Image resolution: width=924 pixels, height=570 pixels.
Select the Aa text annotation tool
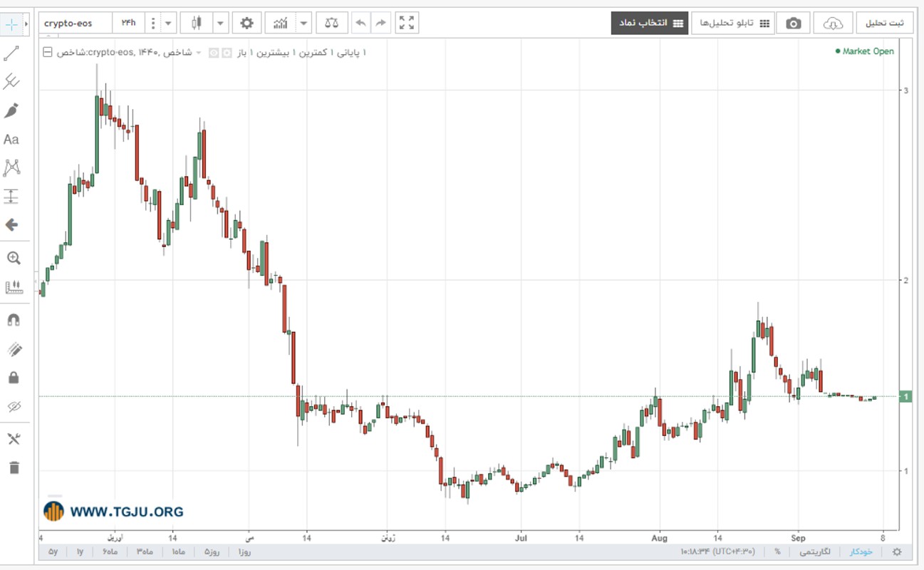[11, 140]
